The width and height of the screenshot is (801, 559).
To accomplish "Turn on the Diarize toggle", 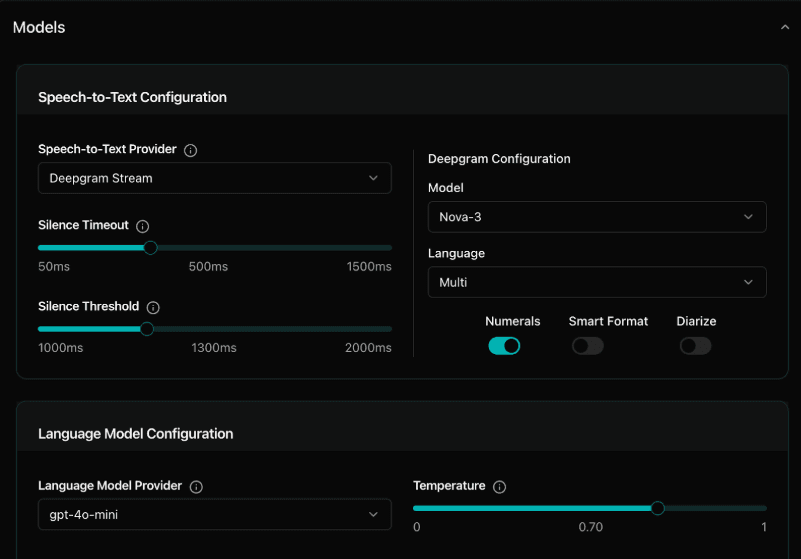I will (695, 346).
